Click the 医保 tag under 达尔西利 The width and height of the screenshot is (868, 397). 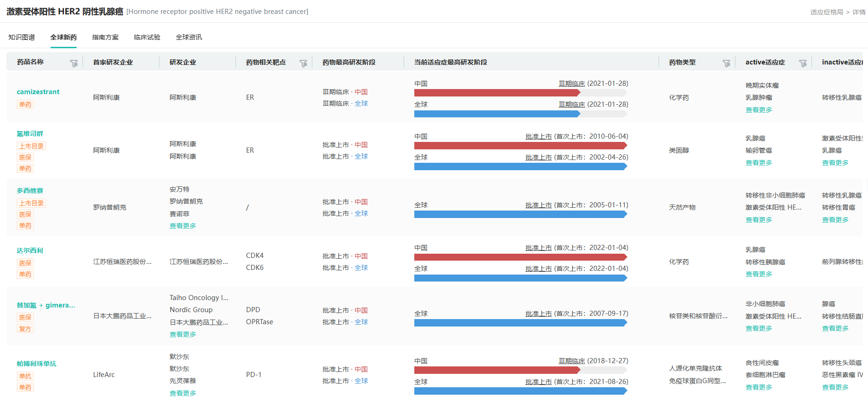click(x=25, y=263)
